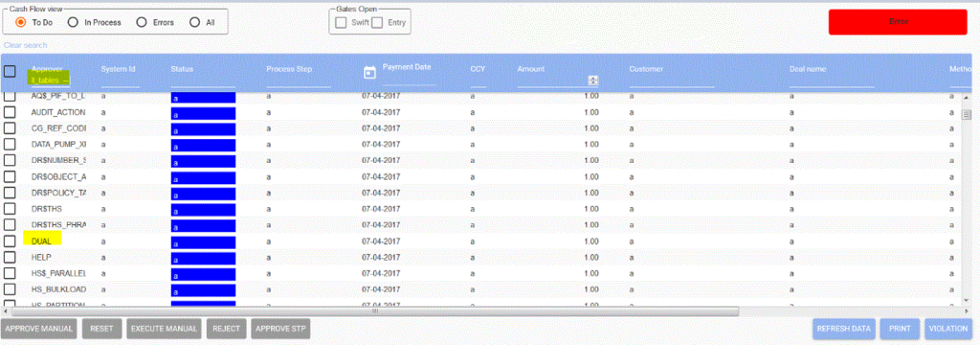Click the Status column header

pos(182,68)
